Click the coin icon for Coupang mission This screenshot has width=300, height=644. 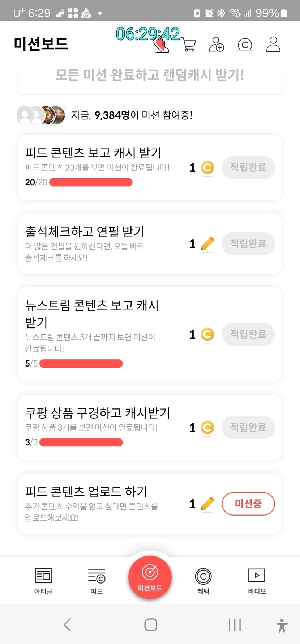pyautogui.click(x=207, y=428)
